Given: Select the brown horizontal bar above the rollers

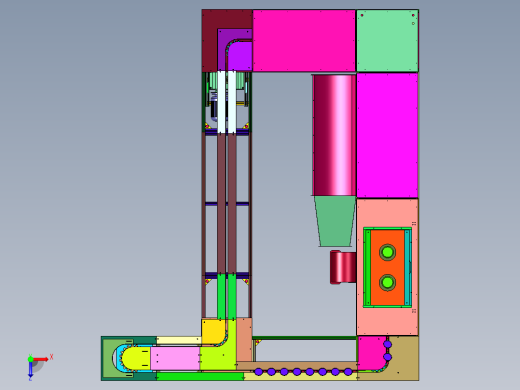Looking at the screenshot, I should pyautogui.click(x=297, y=366).
